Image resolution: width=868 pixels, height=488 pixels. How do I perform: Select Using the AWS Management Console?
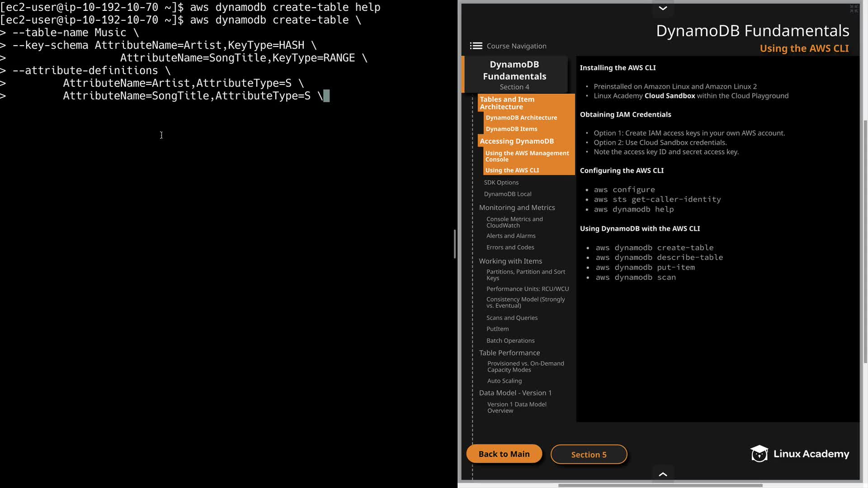(x=527, y=156)
